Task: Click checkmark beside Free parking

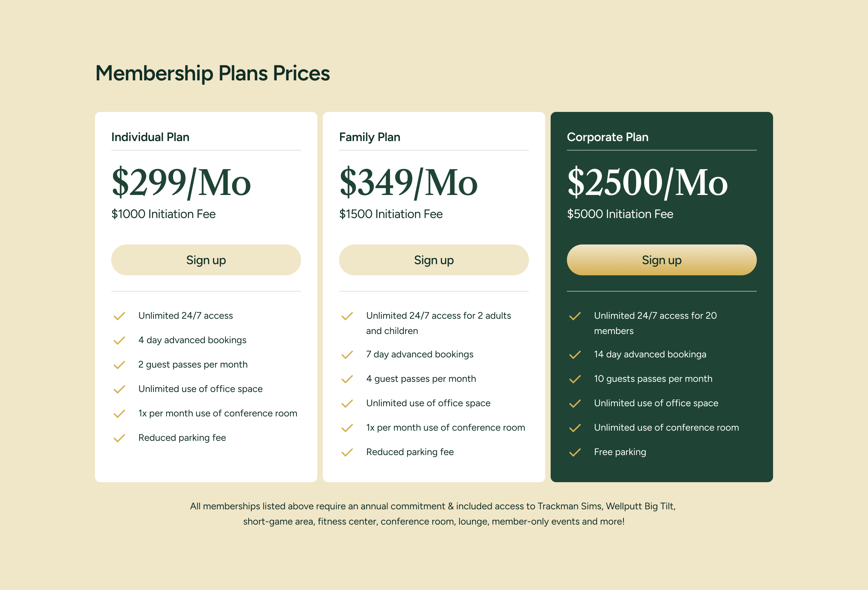Action: 575,453
